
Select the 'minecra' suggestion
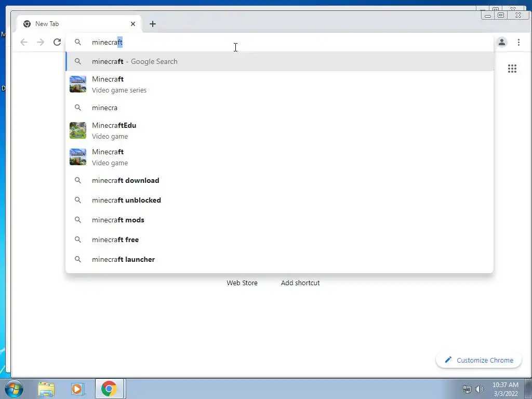coord(280,108)
